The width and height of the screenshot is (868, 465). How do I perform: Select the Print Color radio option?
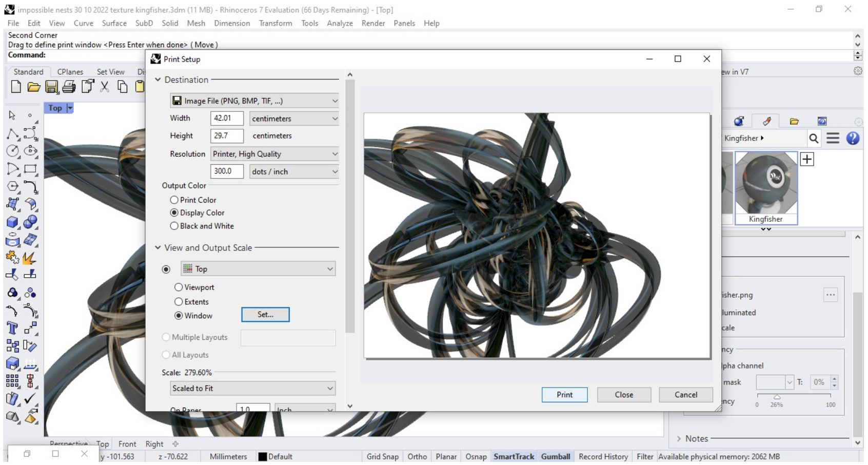click(174, 200)
